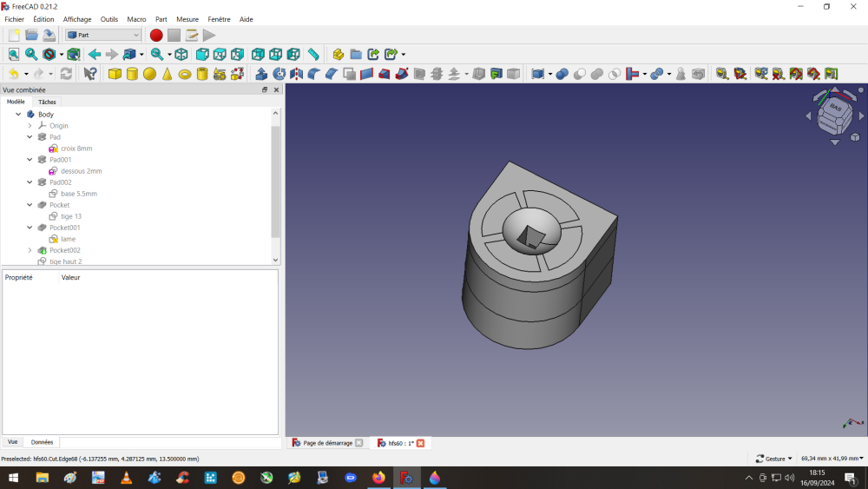Click the ShapeString F projection icon

tap(496, 74)
